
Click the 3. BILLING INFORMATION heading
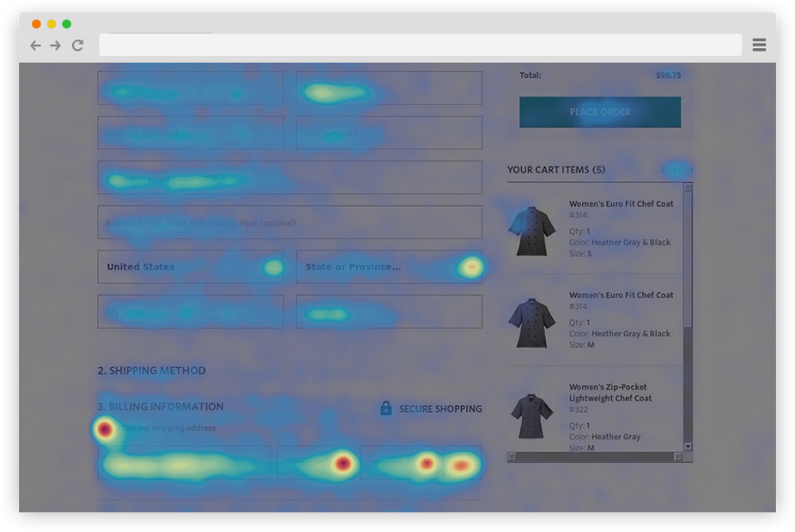tap(161, 407)
